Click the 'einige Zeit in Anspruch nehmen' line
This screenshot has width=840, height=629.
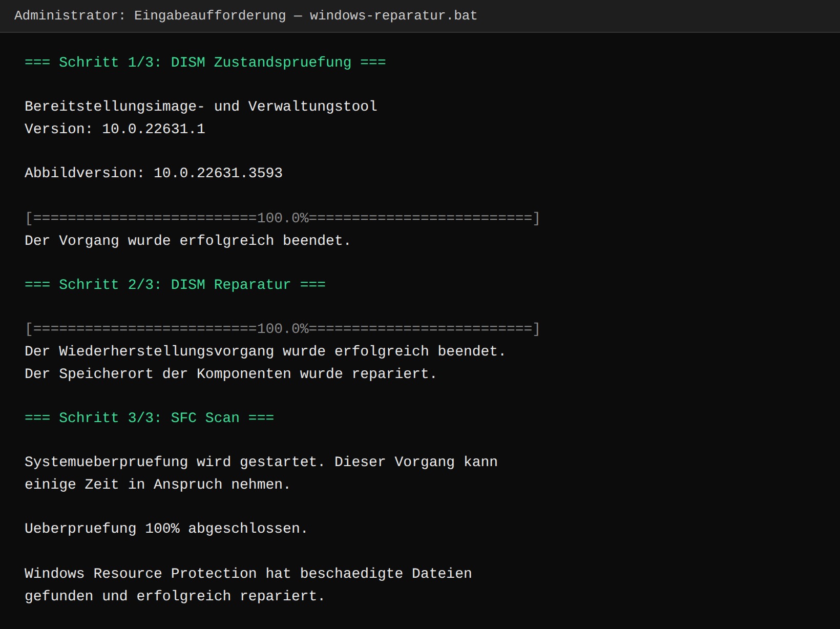pos(157,484)
